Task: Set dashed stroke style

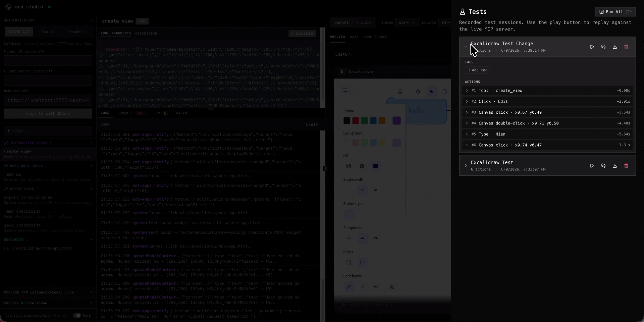Action: tap(362, 214)
